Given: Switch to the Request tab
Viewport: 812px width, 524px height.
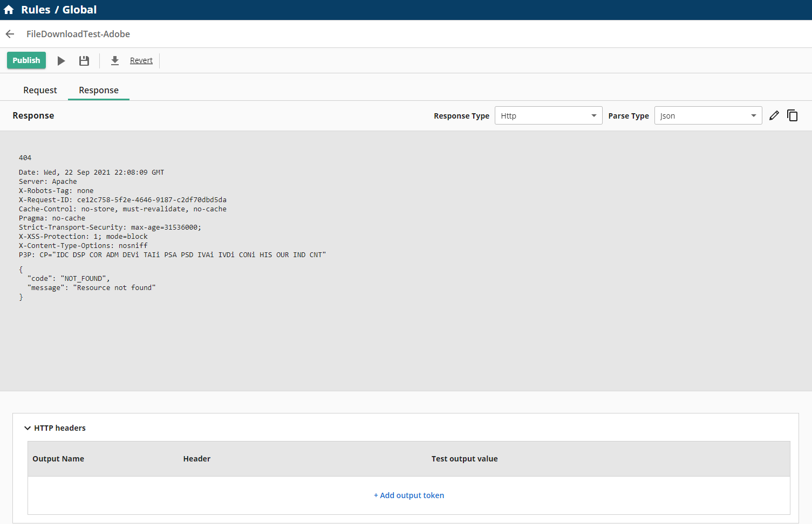Looking at the screenshot, I should click(x=40, y=90).
